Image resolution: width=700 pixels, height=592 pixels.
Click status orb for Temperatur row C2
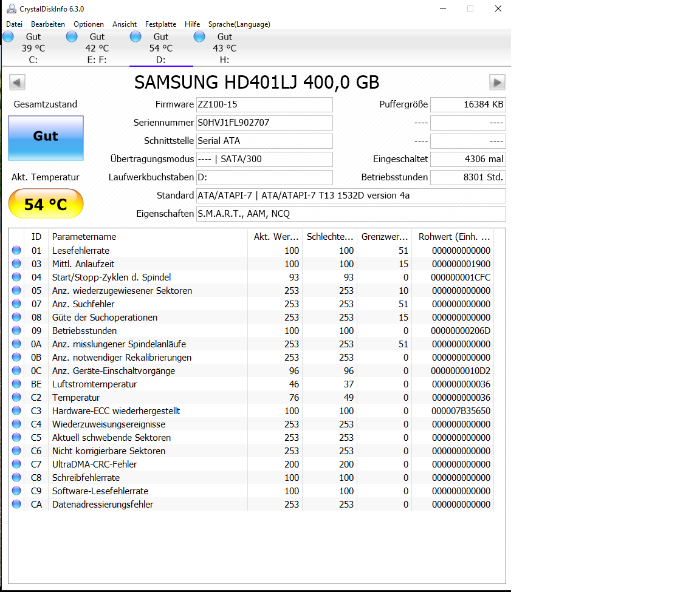click(x=16, y=397)
